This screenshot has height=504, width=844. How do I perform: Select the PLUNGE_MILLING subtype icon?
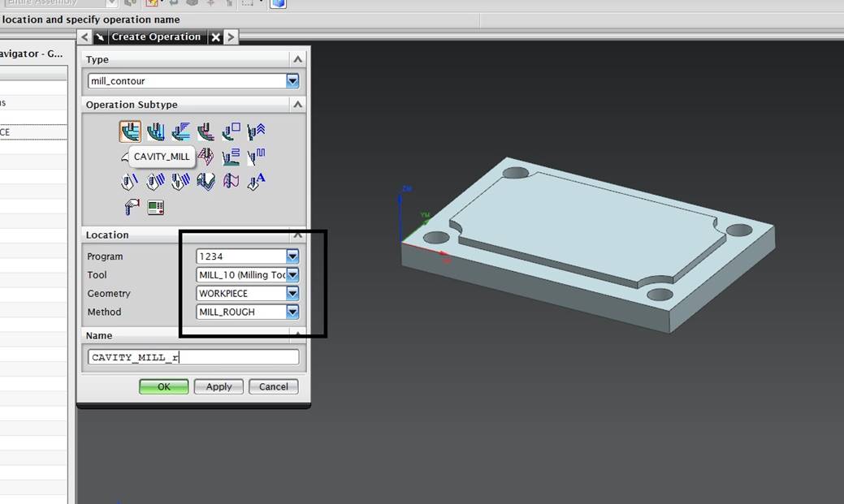point(155,131)
